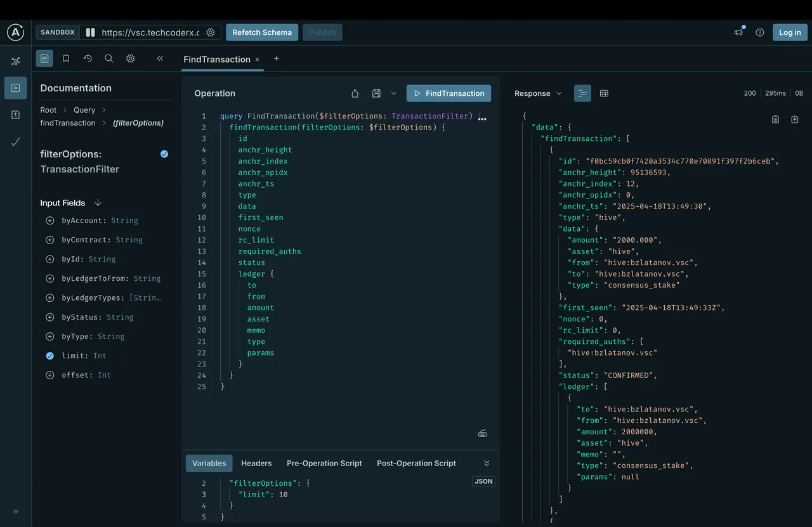Image resolution: width=812 pixels, height=527 pixels.
Task: Open the Pre-Operation Script tab
Action: tap(324, 463)
